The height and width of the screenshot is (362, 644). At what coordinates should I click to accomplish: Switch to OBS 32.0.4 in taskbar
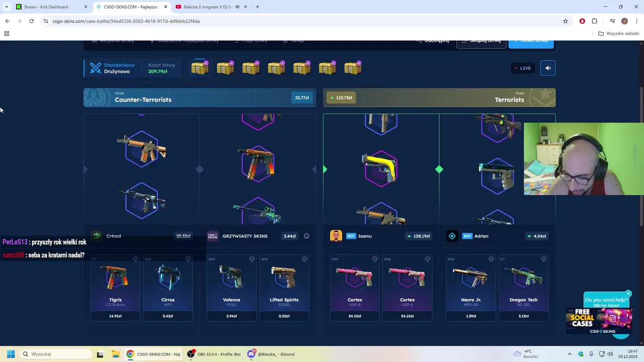click(214, 354)
